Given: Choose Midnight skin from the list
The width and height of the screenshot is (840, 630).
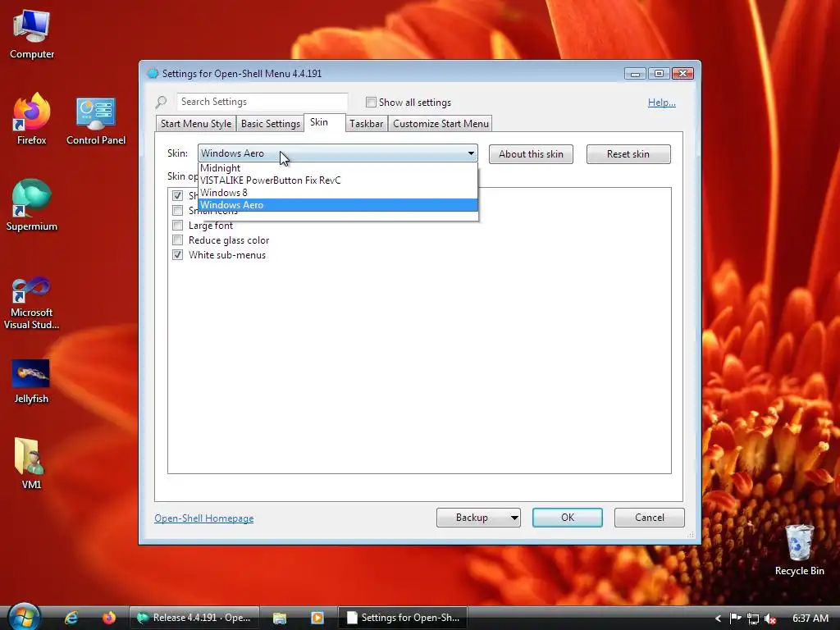Looking at the screenshot, I should click(x=337, y=167).
